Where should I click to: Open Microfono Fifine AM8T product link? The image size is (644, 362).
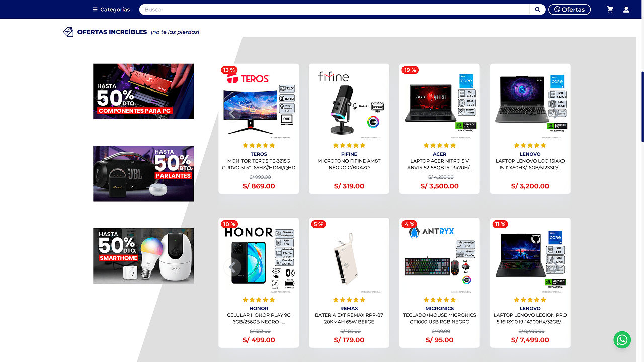[349, 164]
